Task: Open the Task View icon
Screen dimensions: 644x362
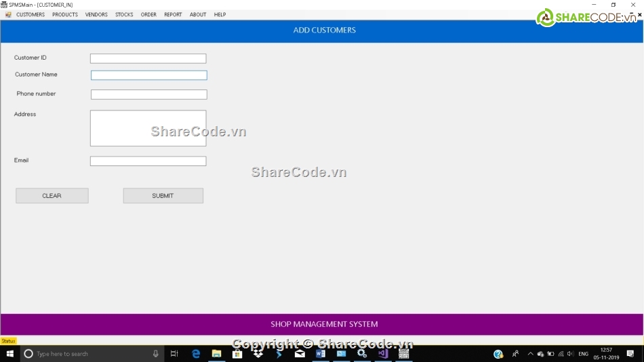Action: [174, 353]
